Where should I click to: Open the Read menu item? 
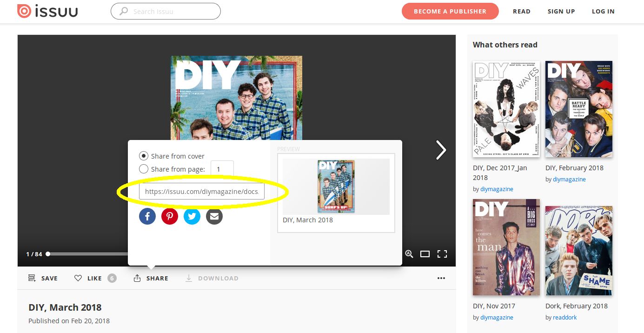[x=522, y=11]
